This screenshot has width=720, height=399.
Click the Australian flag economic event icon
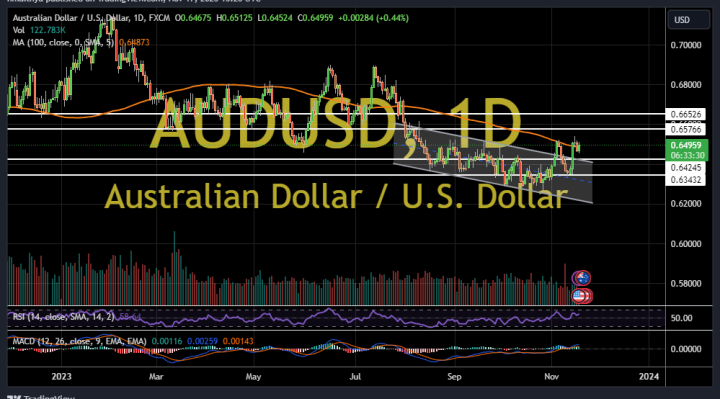(582, 278)
